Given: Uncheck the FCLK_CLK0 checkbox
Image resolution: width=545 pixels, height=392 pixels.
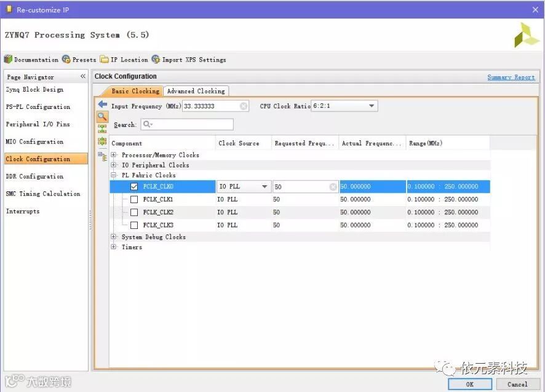Looking at the screenshot, I should (x=134, y=186).
